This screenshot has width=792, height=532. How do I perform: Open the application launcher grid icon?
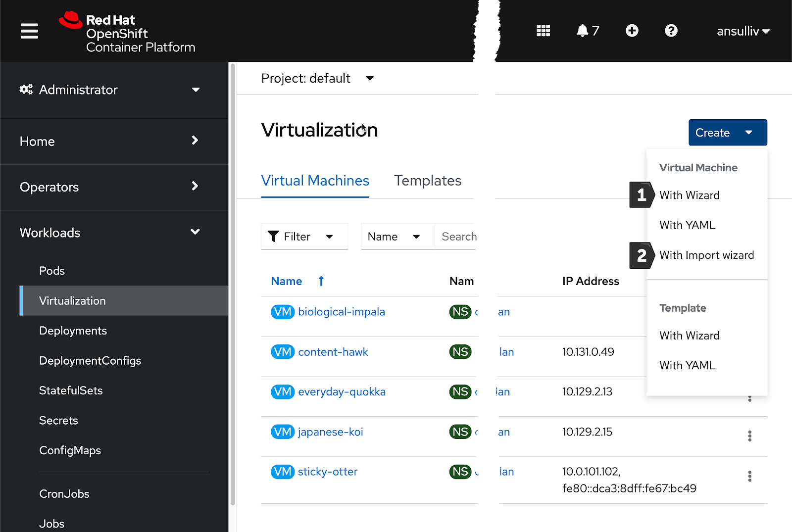pos(543,31)
